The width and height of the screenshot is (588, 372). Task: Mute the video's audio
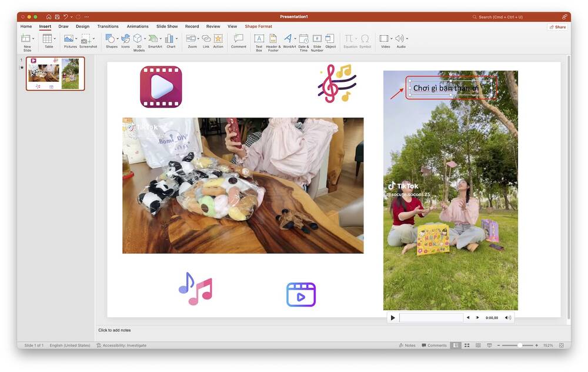pos(507,317)
